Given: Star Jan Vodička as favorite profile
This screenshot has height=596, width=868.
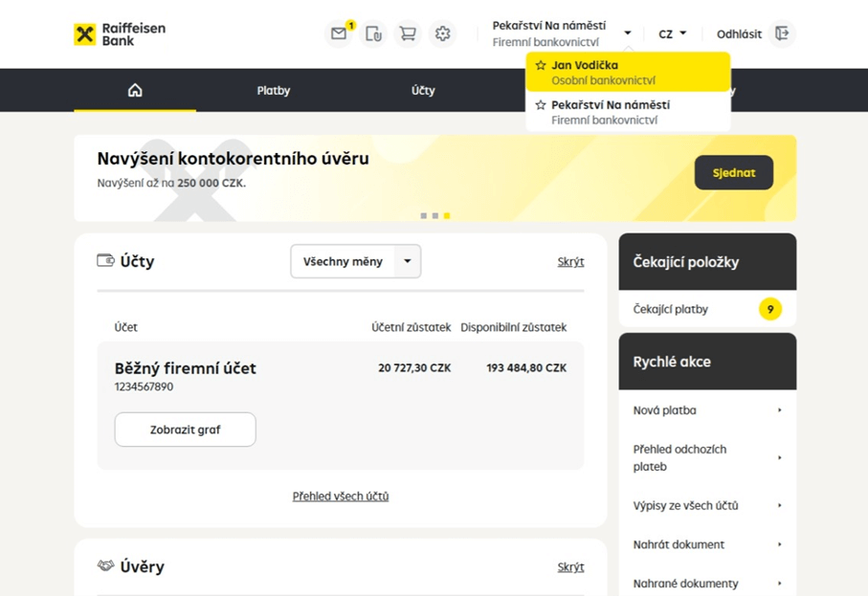Looking at the screenshot, I should pyautogui.click(x=541, y=65).
